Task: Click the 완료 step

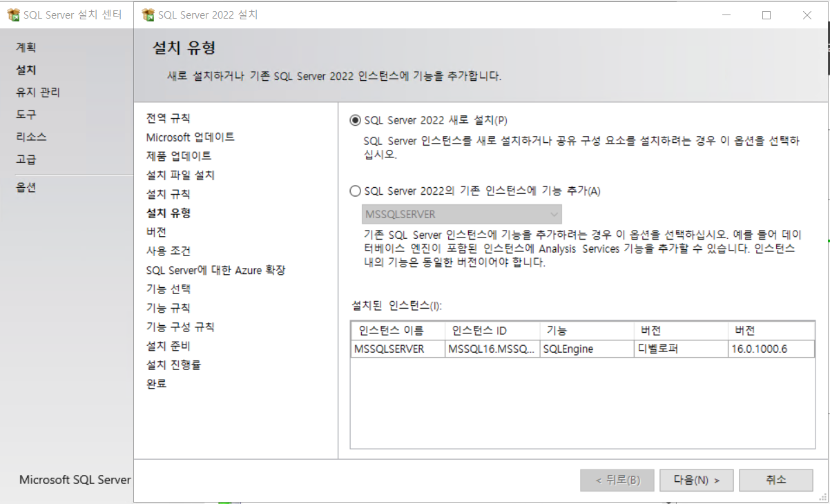Action: 156,384
